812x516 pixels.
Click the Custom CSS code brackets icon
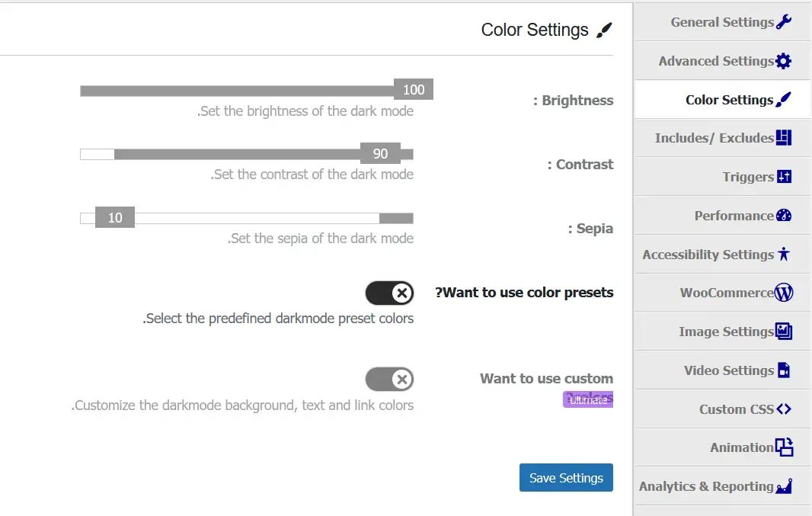pos(784,409)
